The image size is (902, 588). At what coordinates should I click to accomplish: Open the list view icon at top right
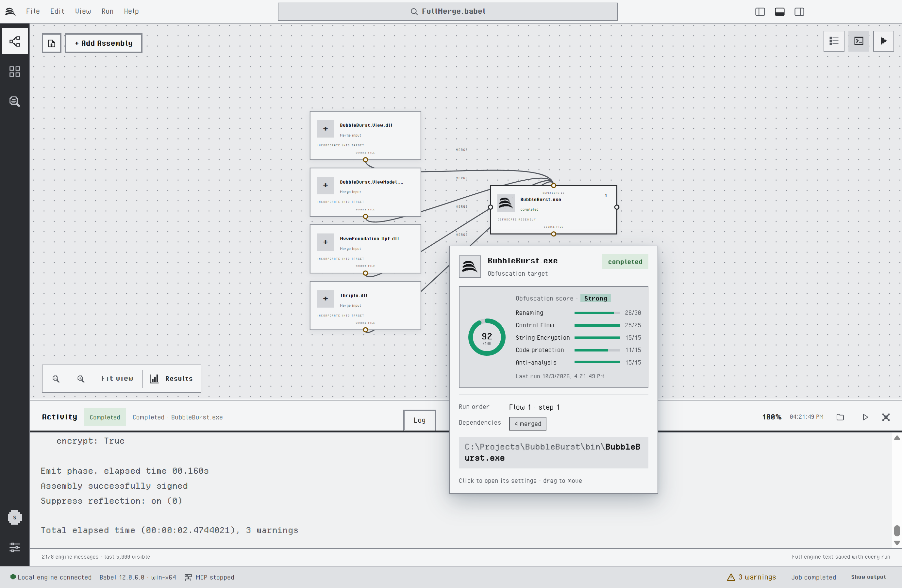point(834,41)
